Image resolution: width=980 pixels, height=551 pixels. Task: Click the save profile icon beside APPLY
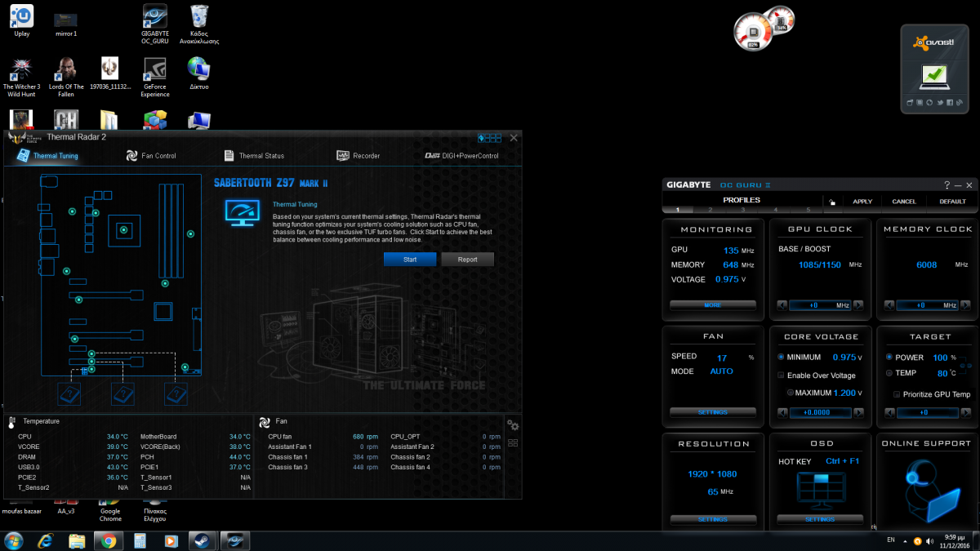pyautogui.click(x=831, y=202)
